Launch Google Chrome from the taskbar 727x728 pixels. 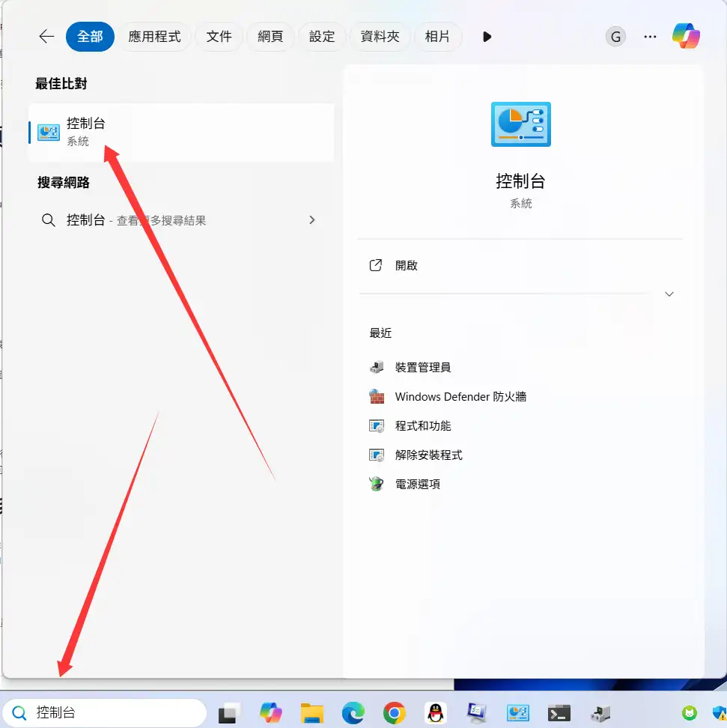click(395, 713)
